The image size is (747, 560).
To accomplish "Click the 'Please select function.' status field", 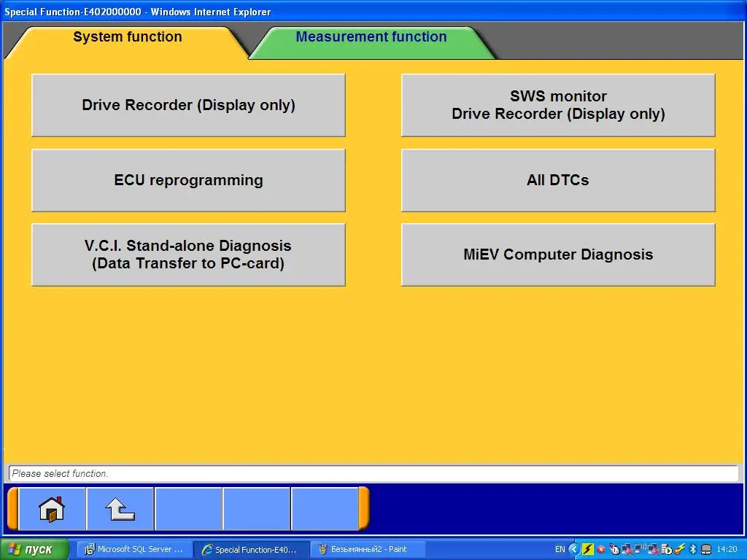I will [x=373, y=473].
